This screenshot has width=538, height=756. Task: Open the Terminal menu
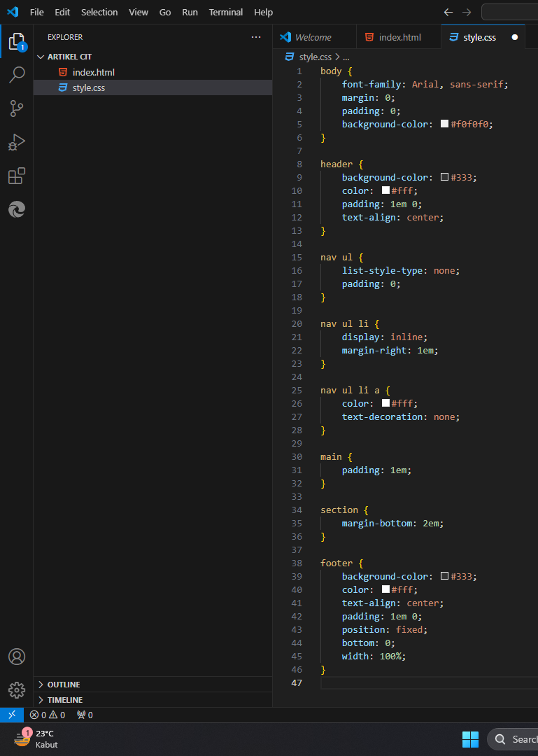click(226, 12)
